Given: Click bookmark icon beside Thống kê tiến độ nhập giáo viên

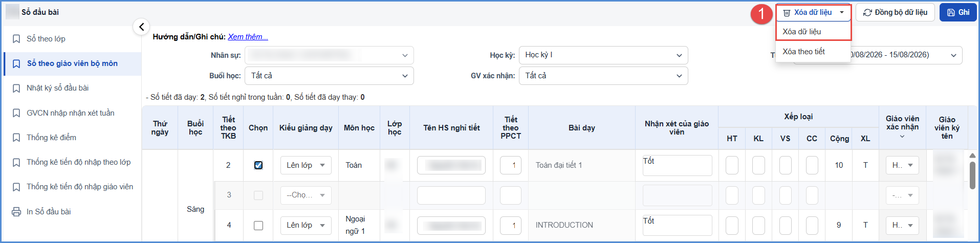Looking at the screenshot, I should pos(16,187).
